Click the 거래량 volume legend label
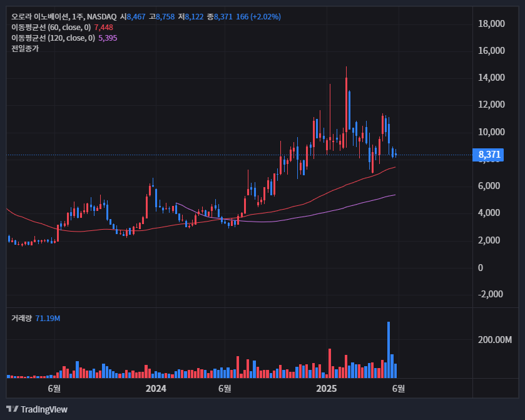The width and height of the screenshot is (525, 420). [21, 318]
